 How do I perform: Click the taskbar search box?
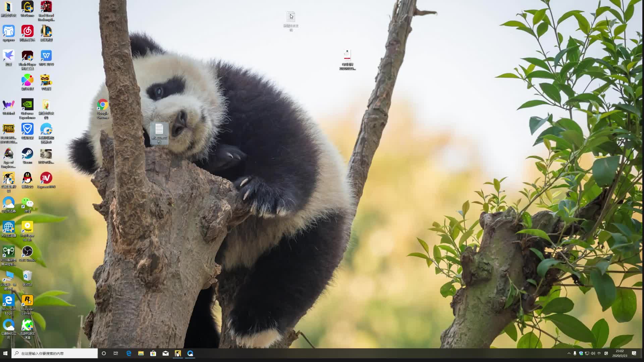coord(55,353)
